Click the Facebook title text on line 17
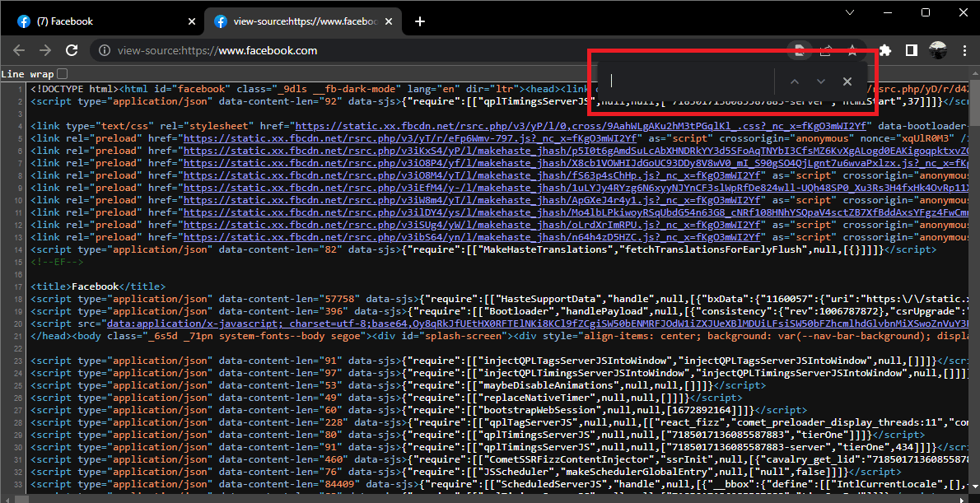This screenshot has height=503, width=980. tap(95, 286)
